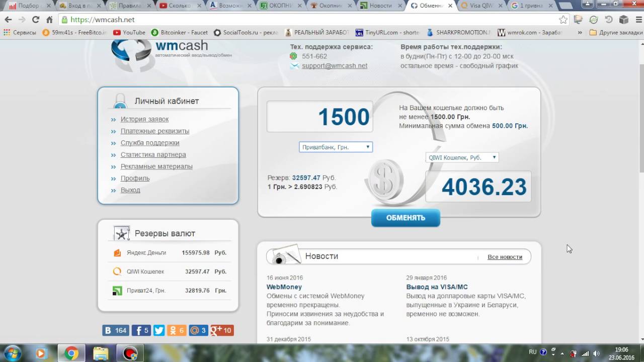The width and height of the screenshot is (644, 362).
Task: Open the monitor-shaped extension icon
Action: click(579, 20)
